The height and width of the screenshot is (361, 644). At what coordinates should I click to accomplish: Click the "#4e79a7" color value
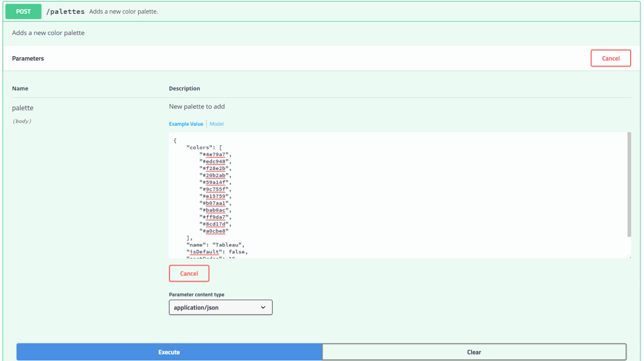tap(214, 154)
